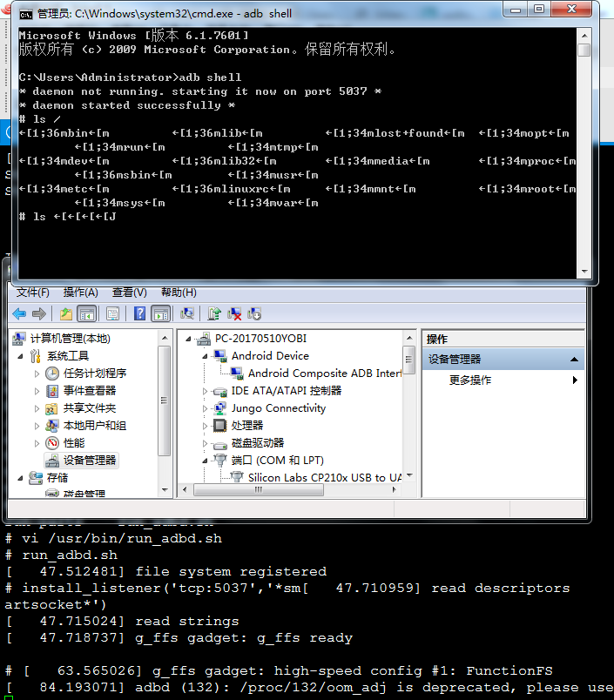Click the device tree horizontal scrollbar thumb
Viewport: 614px width, 700px height.
click(259, 489)
